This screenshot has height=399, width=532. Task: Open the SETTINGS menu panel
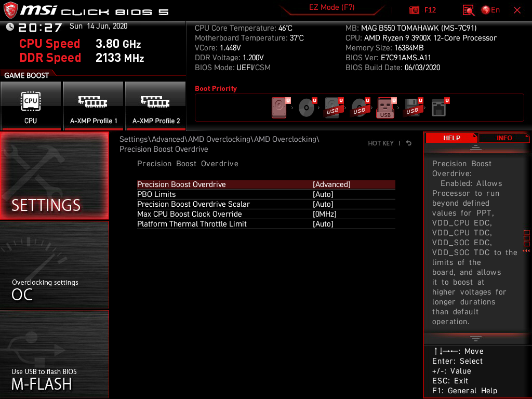[x=54, y=176]
